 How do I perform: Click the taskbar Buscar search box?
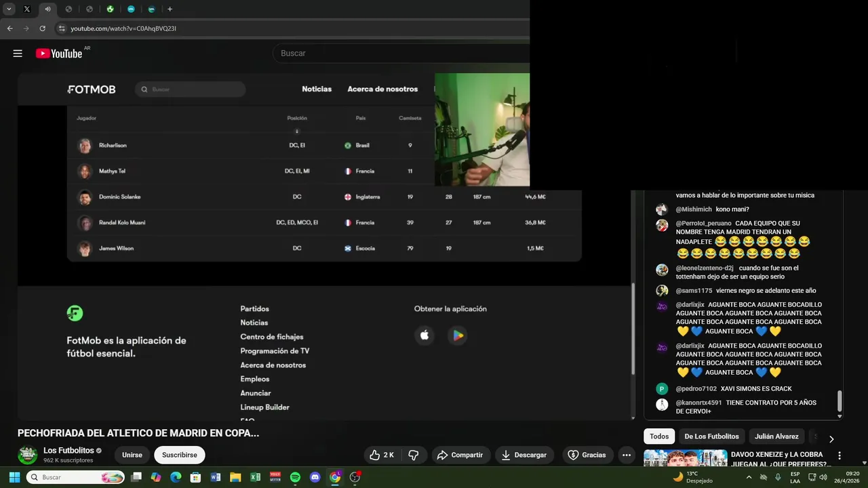click(x=75, y=477)
